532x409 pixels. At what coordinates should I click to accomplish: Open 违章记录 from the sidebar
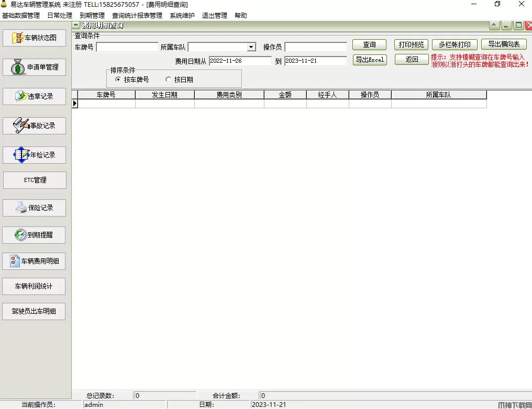[x=34, y=96]
